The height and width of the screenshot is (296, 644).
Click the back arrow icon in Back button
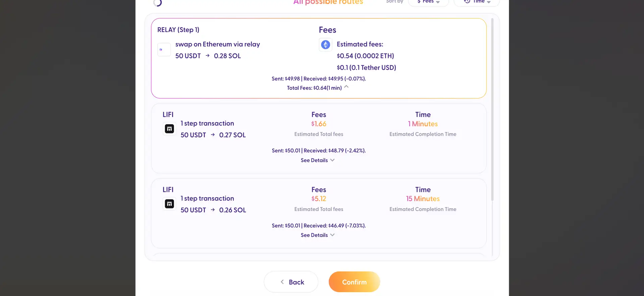[x=282, y=282]
